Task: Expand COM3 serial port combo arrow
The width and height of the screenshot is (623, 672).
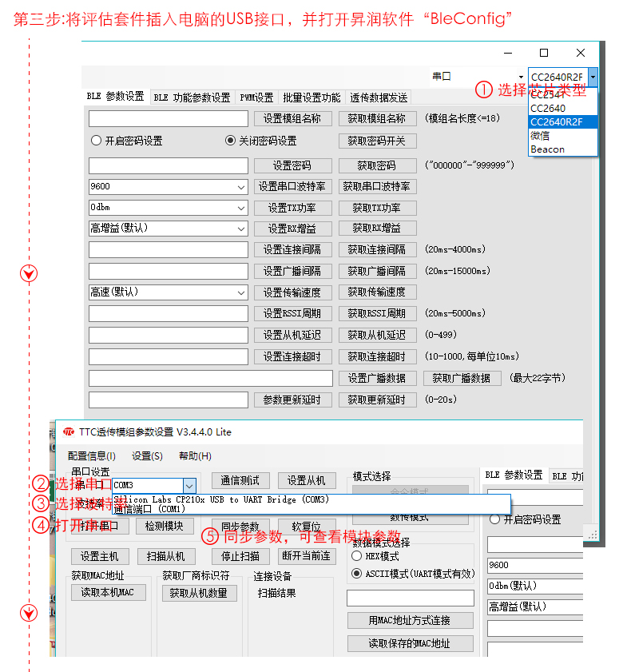Action: click(189, 486)
